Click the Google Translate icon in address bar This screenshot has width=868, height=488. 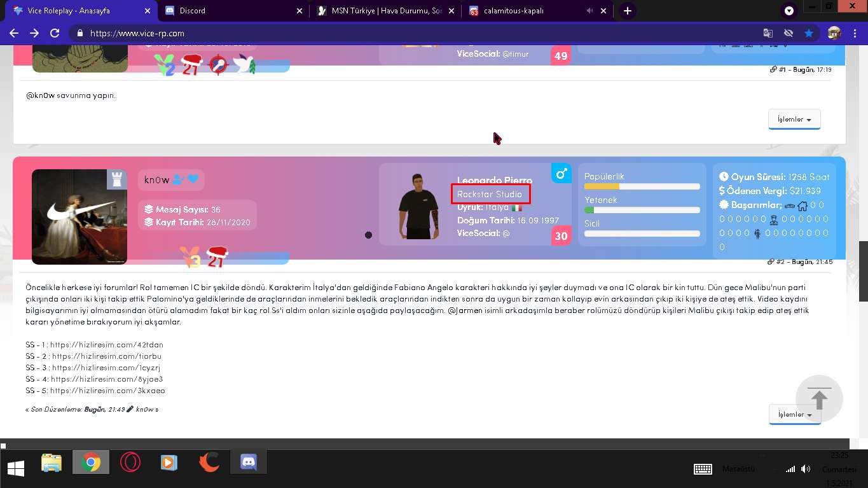point(768,33)
